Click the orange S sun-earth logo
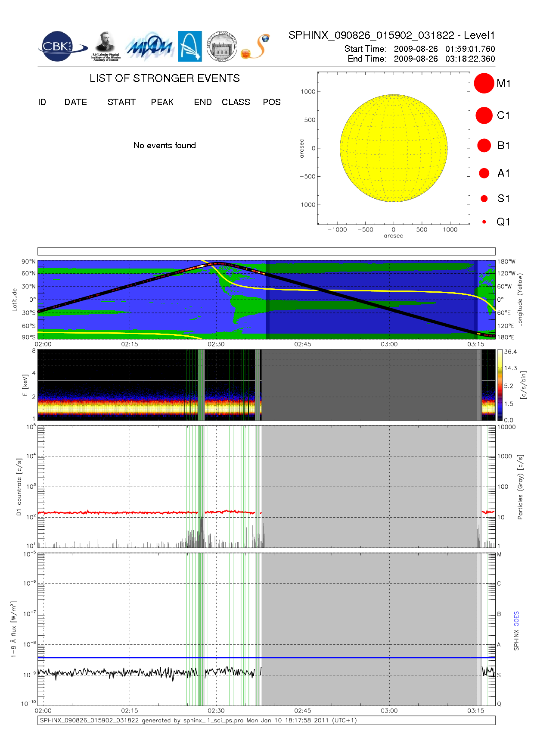The width and height of the screenshot is (534, 756). pos(255,47)
